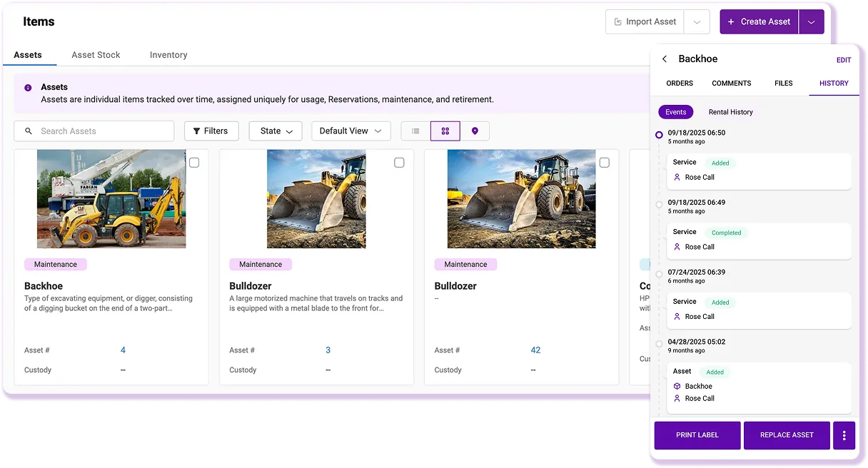The height and width of the screenshot is (468, 868).
Task: Open map location view icon
Action: (475, 131)
